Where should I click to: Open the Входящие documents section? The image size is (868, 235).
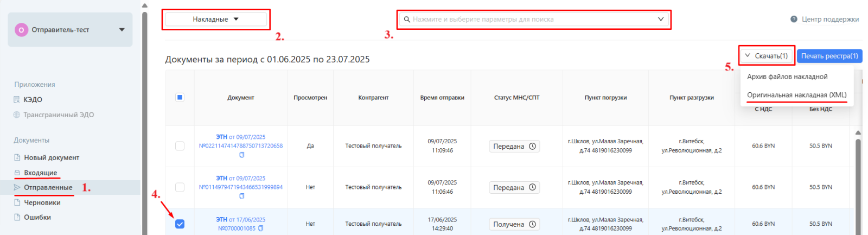[40, 173]
